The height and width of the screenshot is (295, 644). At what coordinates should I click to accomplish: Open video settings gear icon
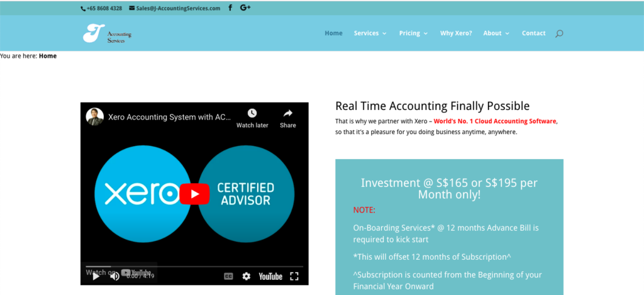pos(246,277)
